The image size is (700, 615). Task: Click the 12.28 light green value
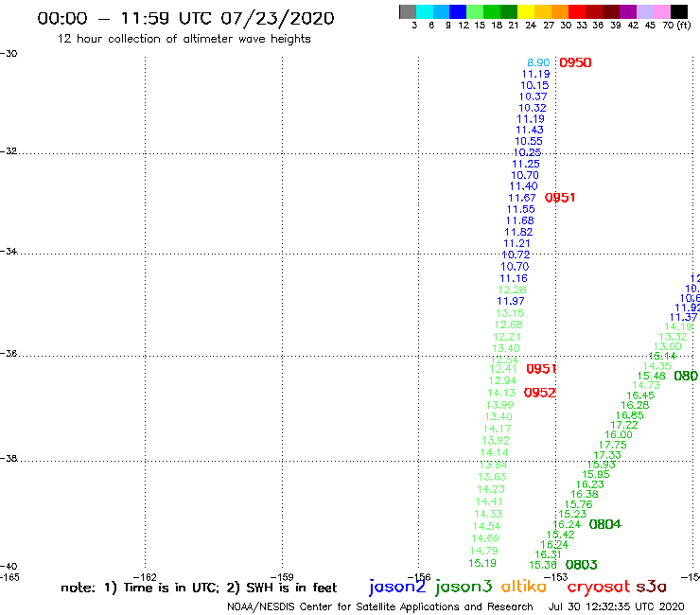512,290
